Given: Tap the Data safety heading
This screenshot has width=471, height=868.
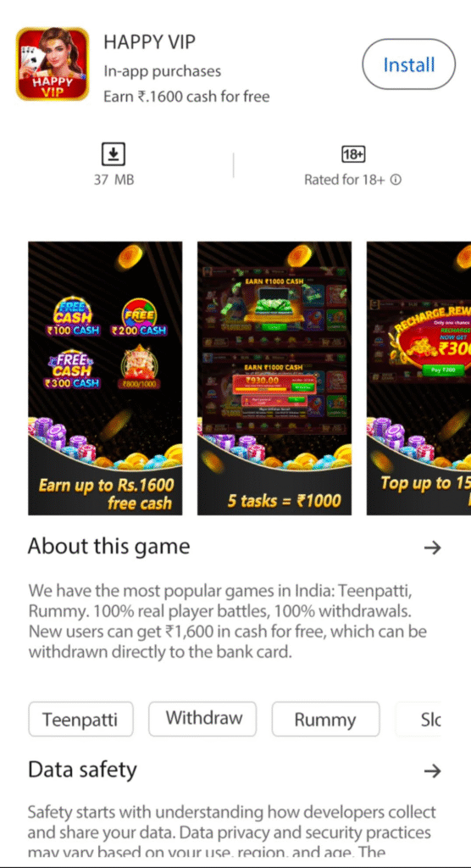Looking at the screenshot, I should point(82,770).
